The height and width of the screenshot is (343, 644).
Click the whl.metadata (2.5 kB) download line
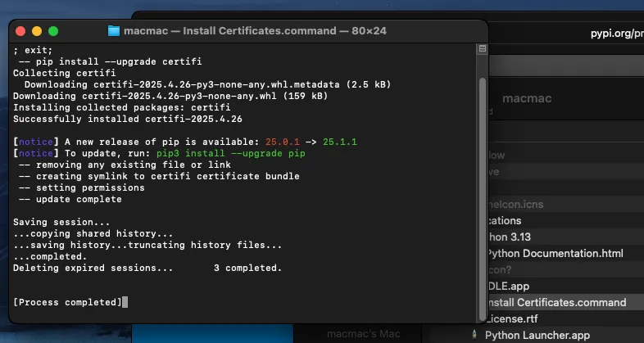207,84
